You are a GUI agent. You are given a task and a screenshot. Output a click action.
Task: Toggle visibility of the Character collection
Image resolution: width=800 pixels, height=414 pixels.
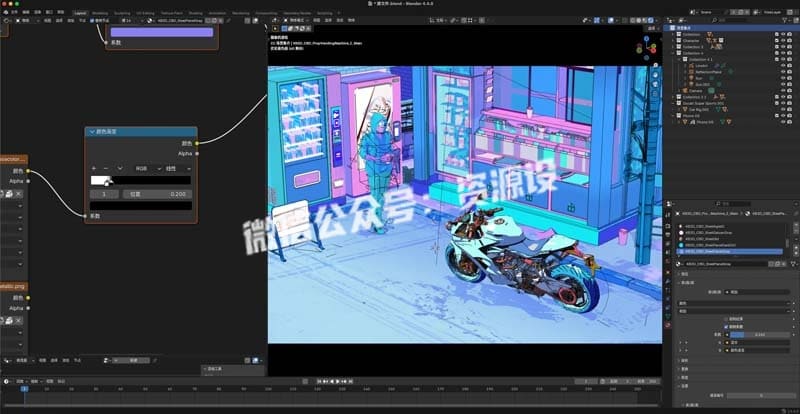click(783, 40)
